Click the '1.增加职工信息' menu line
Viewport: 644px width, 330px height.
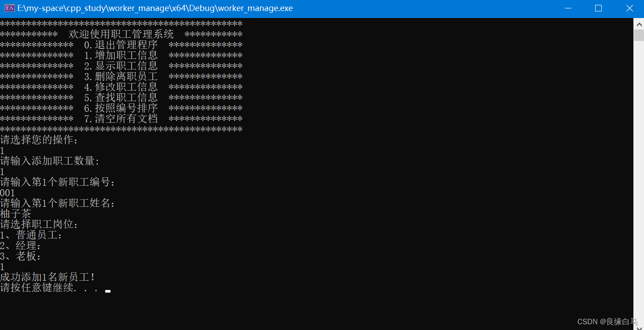click(121, 55)
